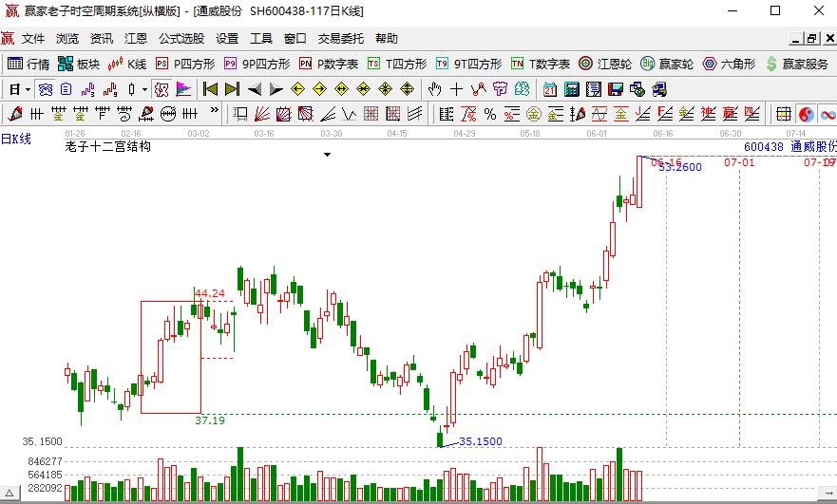This screenshot has height=504, width=837.
Task: Toggle the magenta flag chart button
Action: pyautogui.click(x=183, y=89)
